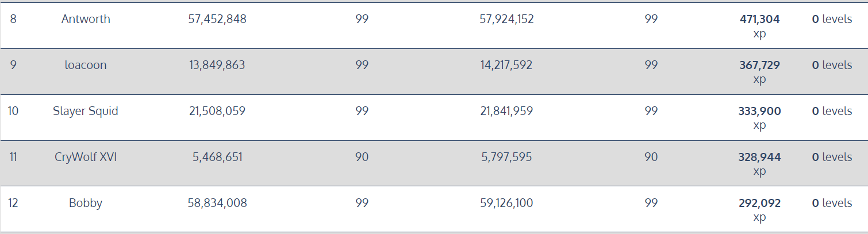This screenshot has width=868, height=234.
Task: Click Antworth's starting XP 57,452,848
Action: point(217,19)
